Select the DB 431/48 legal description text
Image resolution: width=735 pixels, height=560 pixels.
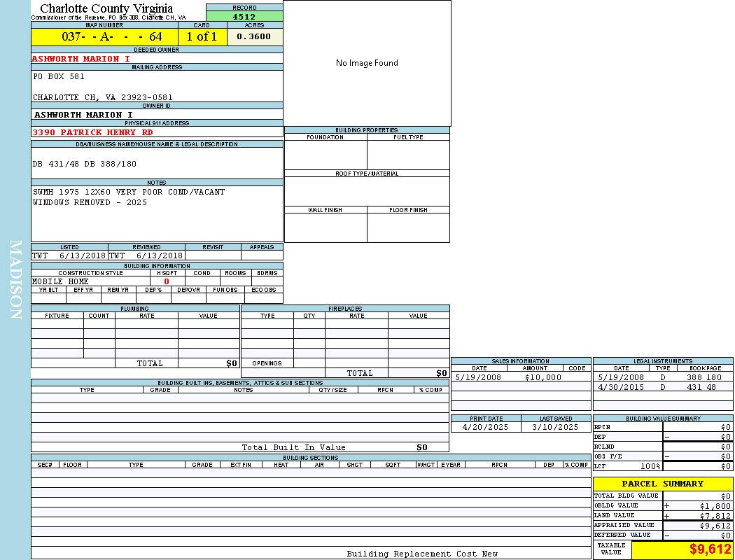(x=85, y=164)
